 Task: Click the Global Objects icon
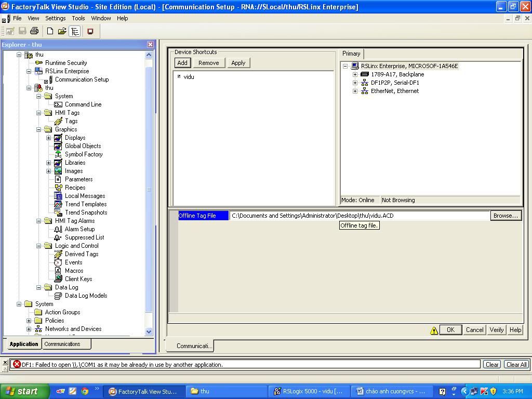[58, 146]
